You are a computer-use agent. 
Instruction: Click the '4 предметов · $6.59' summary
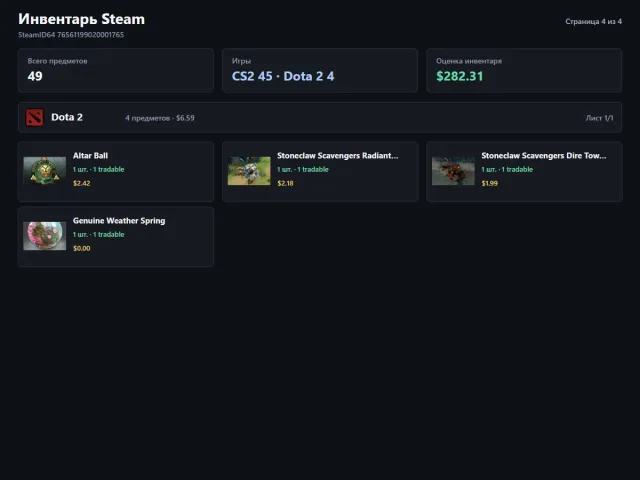(x=160, y=118)
